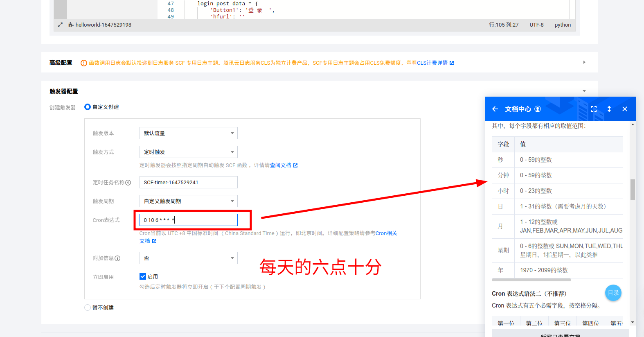
Task: Click the expand editor icon beside helloworld
Action: point(60,25)
